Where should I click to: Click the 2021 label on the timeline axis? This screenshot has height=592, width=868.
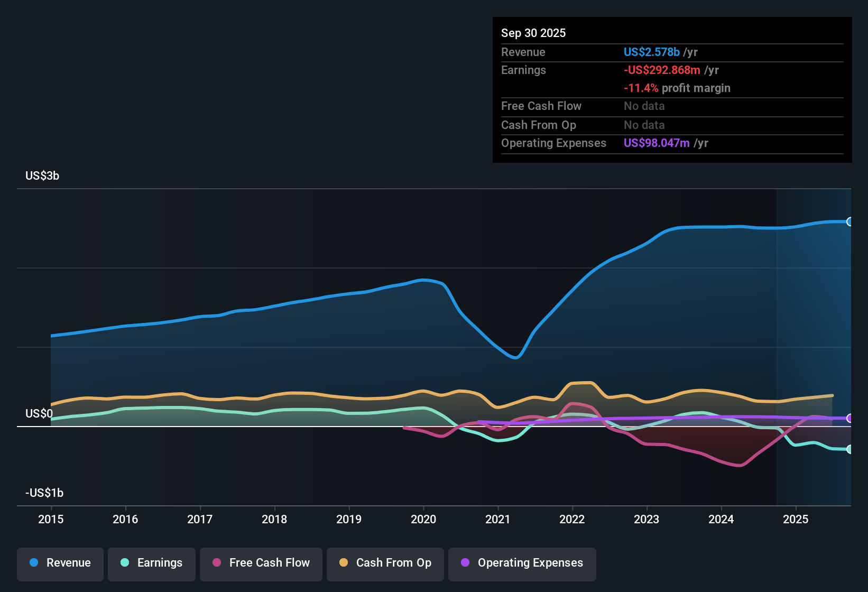click(497, 520)
